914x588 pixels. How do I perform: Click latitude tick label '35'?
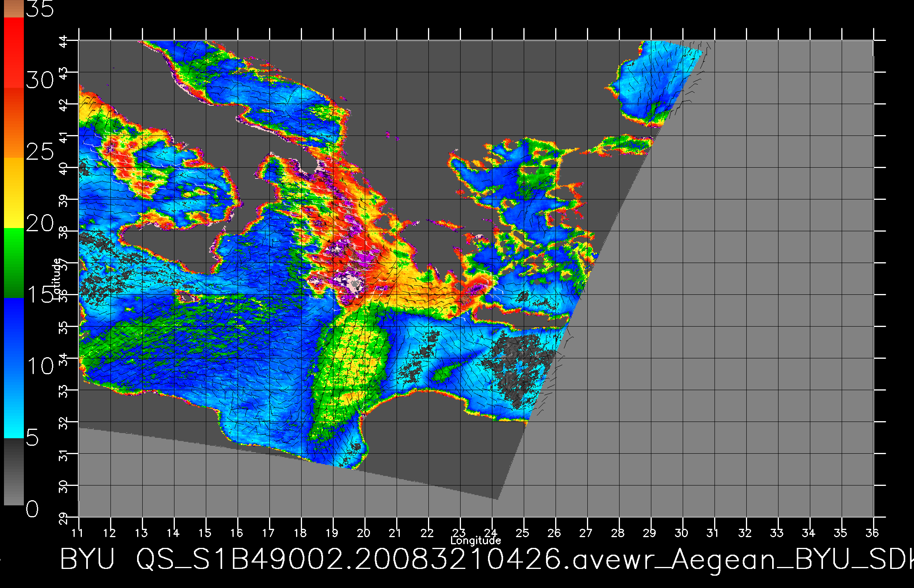(64, 327)
